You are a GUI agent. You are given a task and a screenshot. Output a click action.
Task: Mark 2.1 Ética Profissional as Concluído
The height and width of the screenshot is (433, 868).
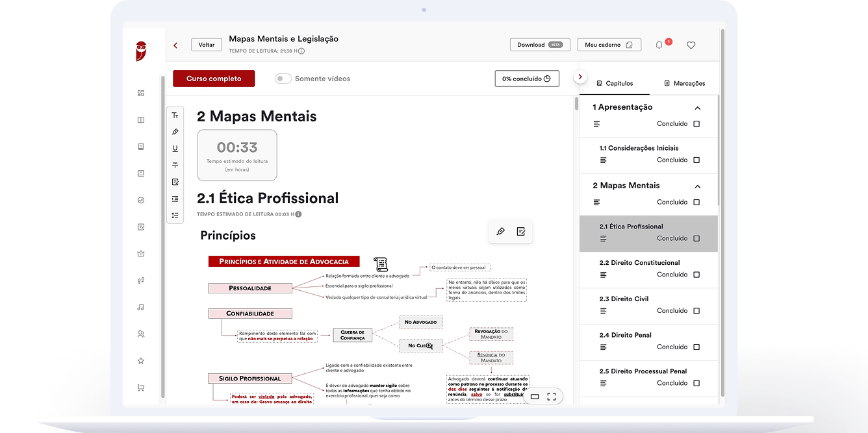click(696, 238)
